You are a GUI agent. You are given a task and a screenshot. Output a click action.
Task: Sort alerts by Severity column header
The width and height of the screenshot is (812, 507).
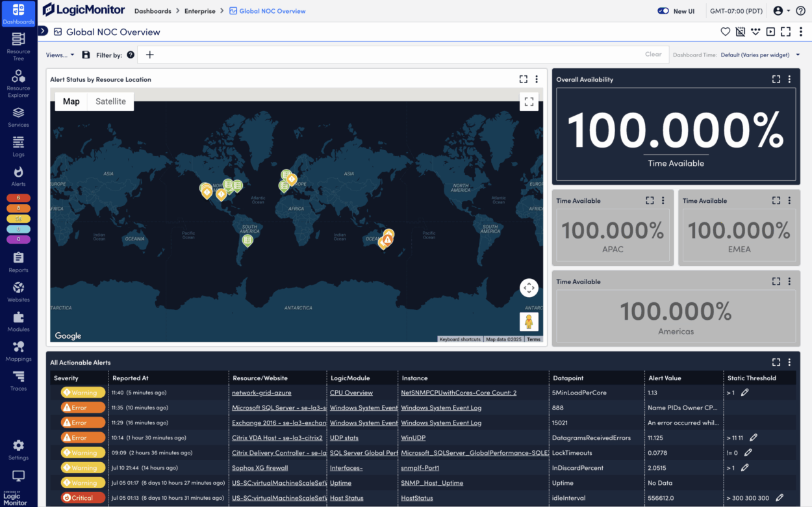(x=66, y=378)
